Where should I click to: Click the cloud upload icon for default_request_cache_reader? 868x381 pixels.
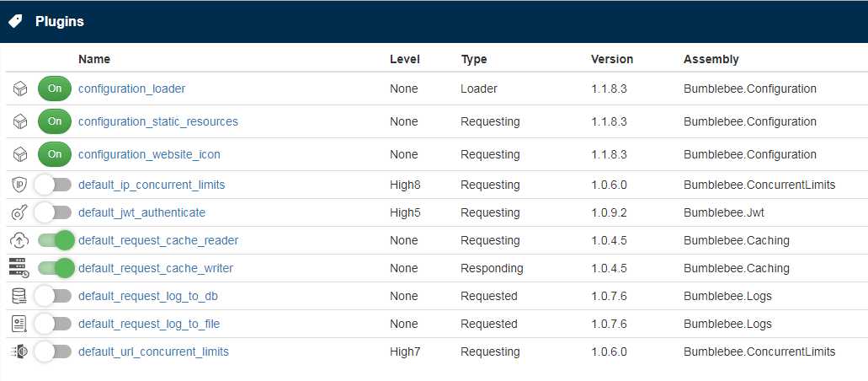(x=20, y=240)
